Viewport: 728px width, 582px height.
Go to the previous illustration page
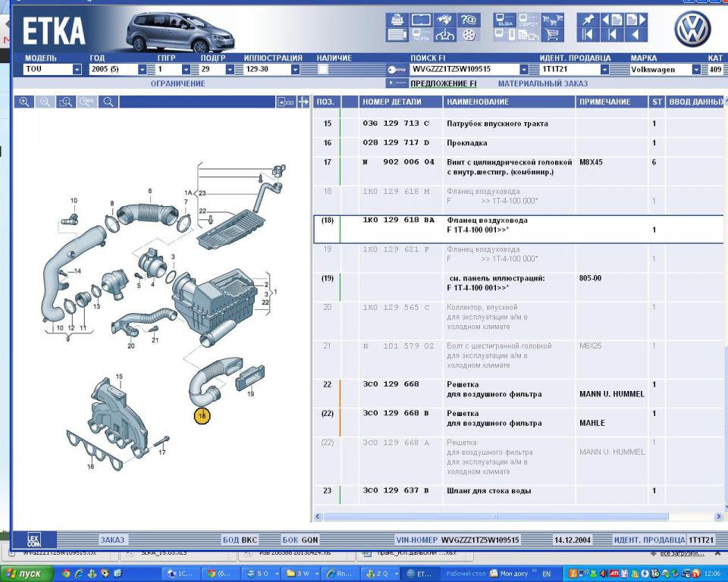coord(612,20)
